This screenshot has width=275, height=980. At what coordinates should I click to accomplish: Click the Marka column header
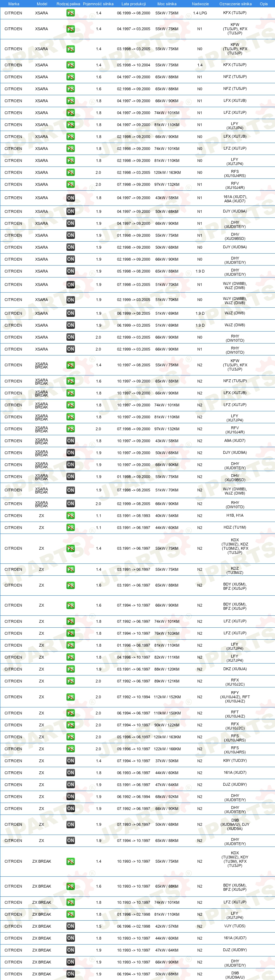pyautogui.click(x=14, y=4)
